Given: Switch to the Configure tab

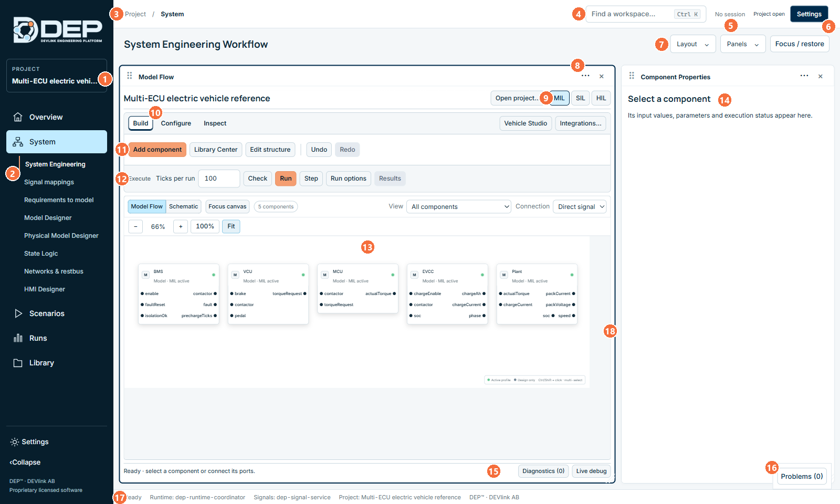Looking at the screenshot, I should 176,123.
